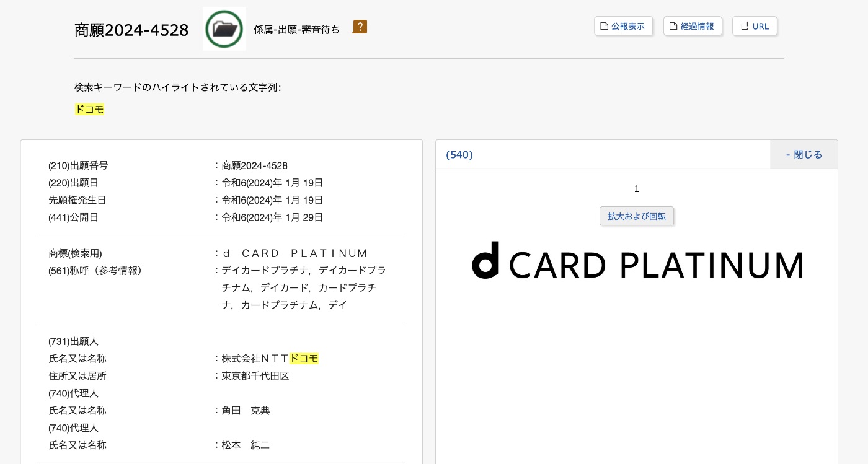Open the brown question mark help icon

(x=360, y=27)
